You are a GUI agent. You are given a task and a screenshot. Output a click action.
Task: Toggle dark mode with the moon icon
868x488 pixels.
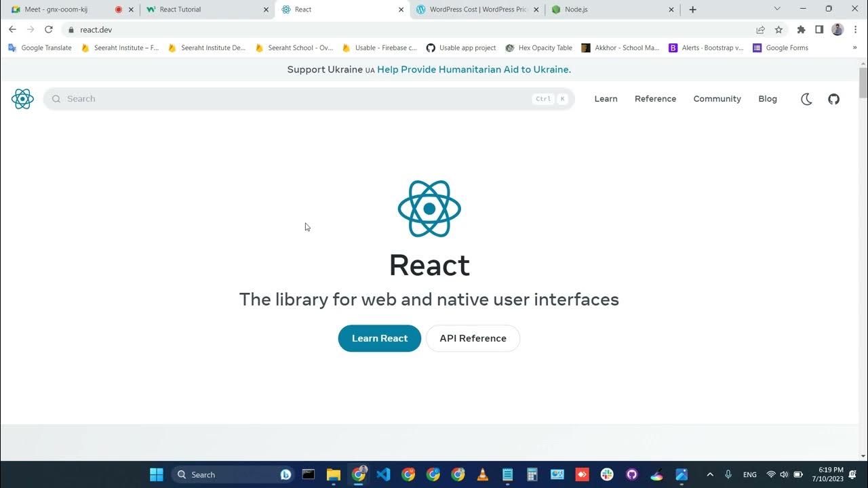806,99
